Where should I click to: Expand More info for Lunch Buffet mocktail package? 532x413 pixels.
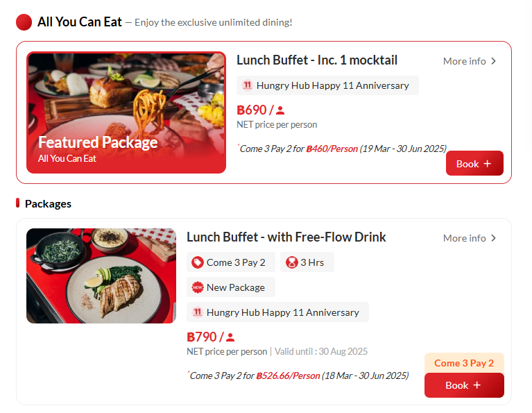470,61
